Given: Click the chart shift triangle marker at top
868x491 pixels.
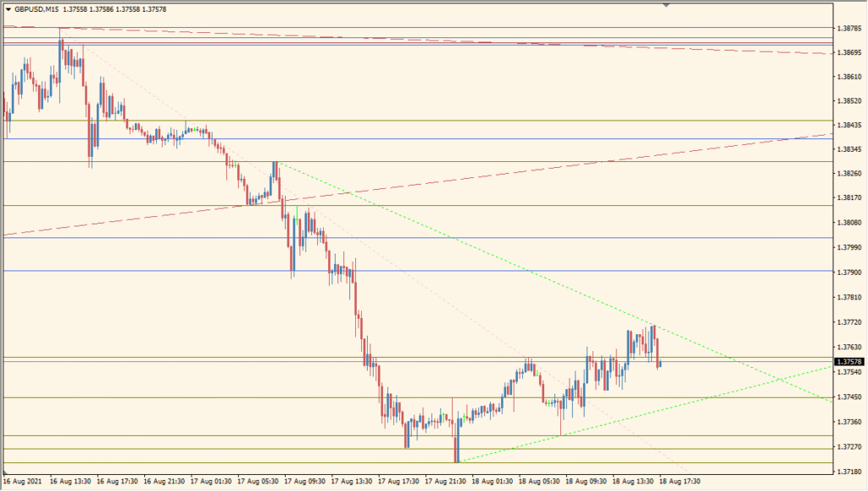Looking at the screenshot, I should pos(666,5).
